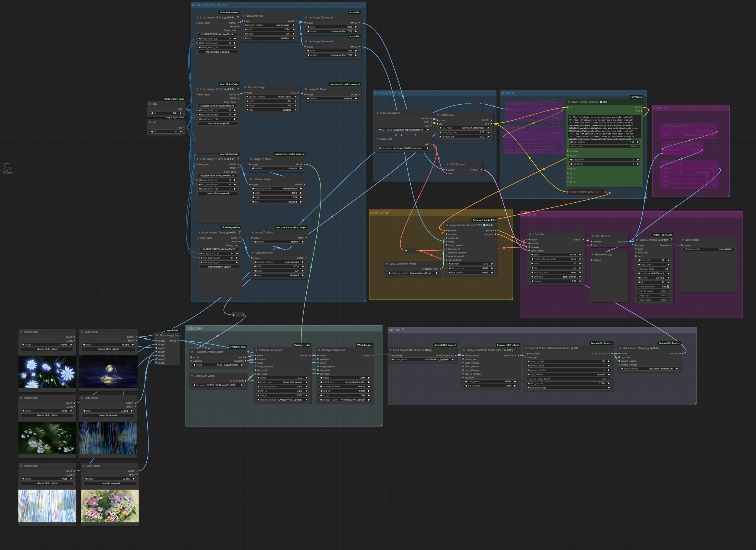Click the VideoHelperSuite icon beside Video Combine title
Image resolution: width=756 pixels, height=550 pixels.
click(x=659, y=240)
